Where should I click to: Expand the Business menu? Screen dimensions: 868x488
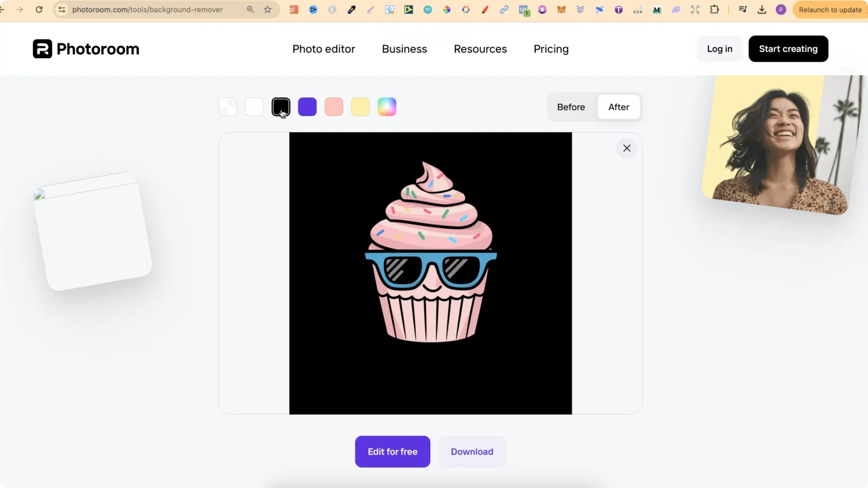pos(405,49)
